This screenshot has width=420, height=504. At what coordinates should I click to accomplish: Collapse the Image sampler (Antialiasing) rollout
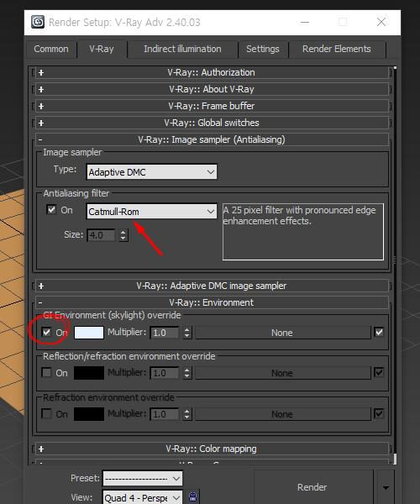click(212, 139)
